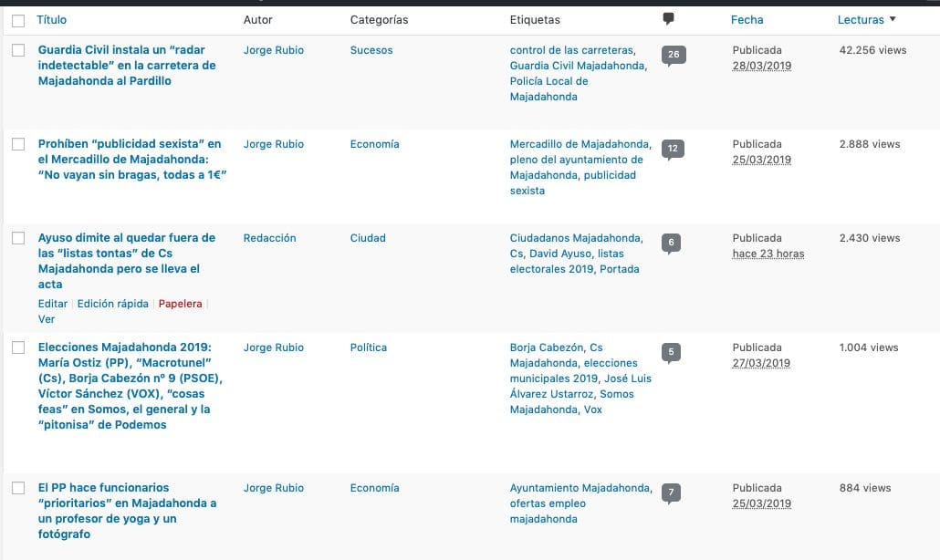The height and width of the screenshot is (560, 940).
Task: Sort posts by the Título column header
Action: tap(51, 20)
